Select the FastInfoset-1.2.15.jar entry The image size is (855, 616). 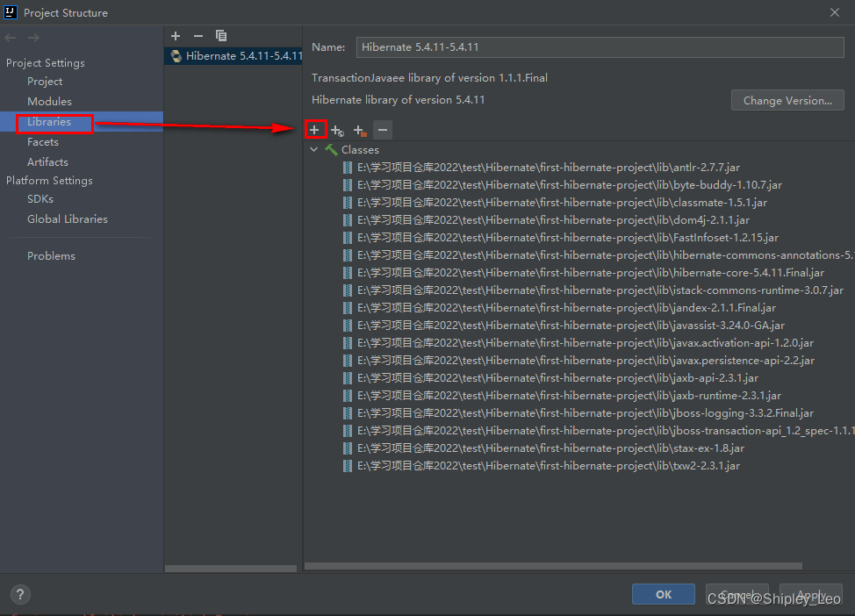tap(568, 238)
